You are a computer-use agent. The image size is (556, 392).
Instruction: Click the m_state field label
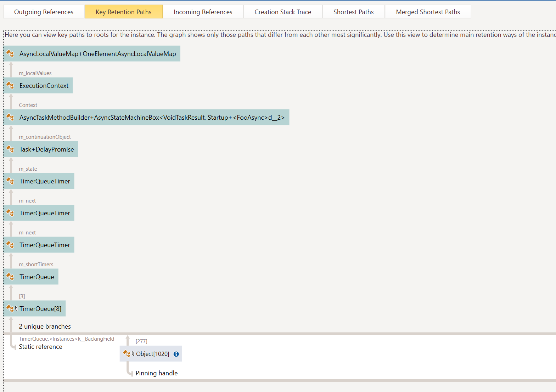(28, 169)
